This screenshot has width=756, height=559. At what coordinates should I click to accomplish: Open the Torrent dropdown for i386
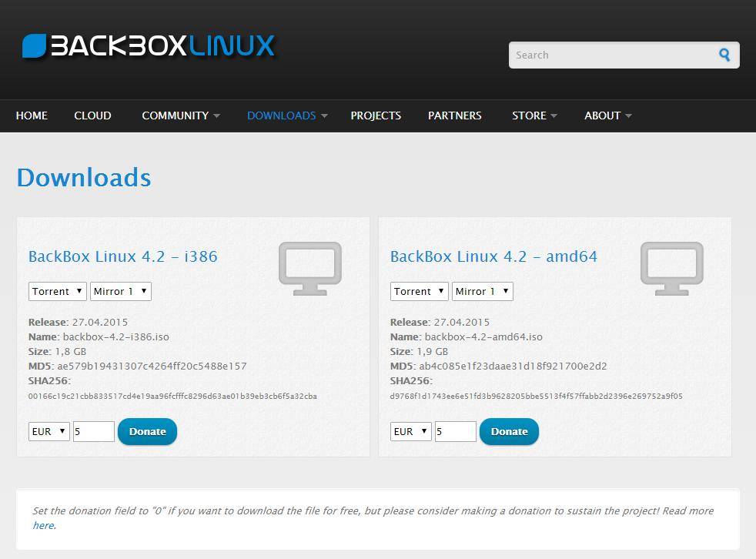click(58, 291)
